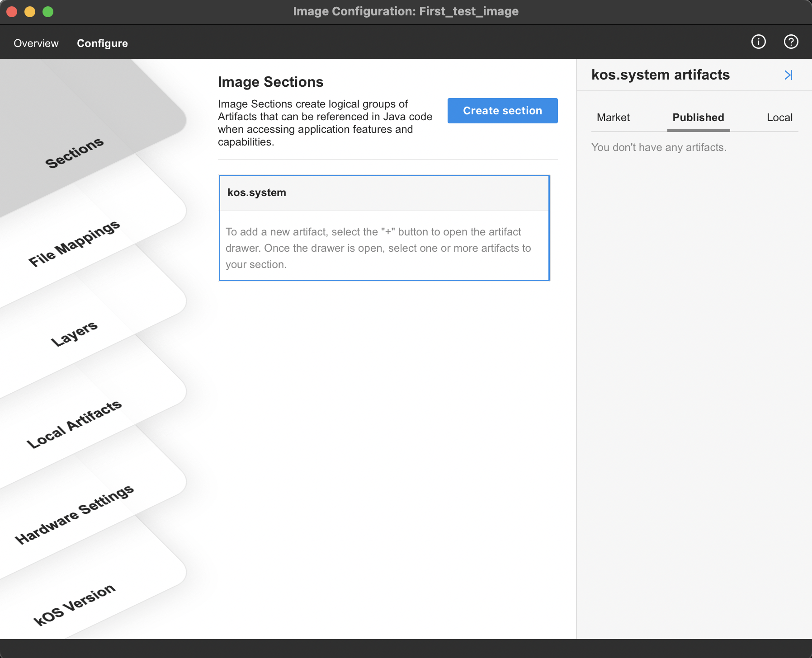The width and height of the screenshot is (812, 658).
Task: Switch to the Overview tab
Action: point(36,43)
